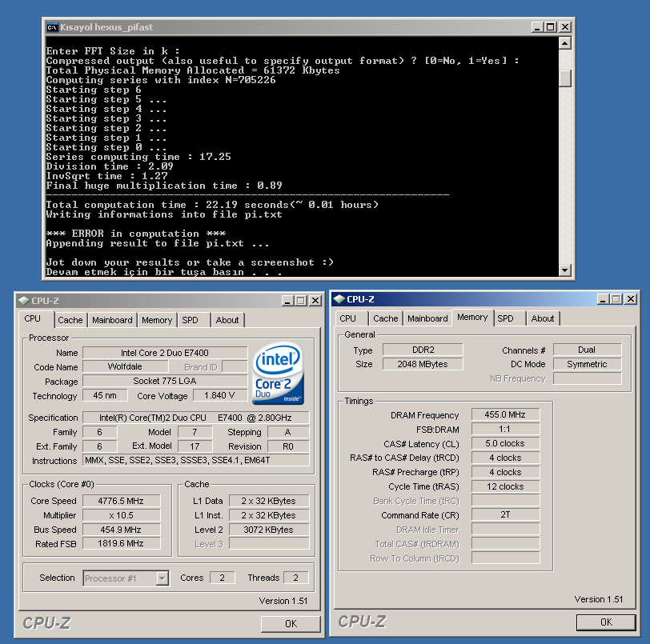This screenshot has width=650, height=644.
Task: Click the Intel Core 2 Duo logo badge
Action: click(x=278, y=373)
